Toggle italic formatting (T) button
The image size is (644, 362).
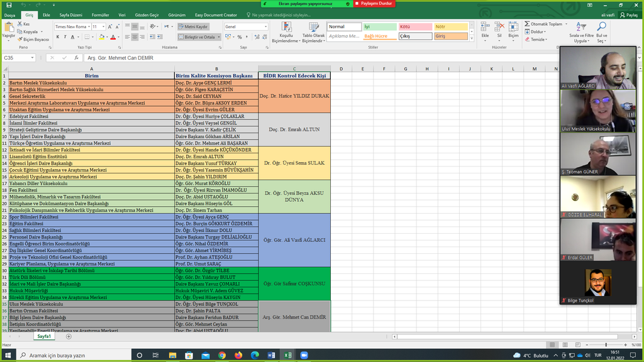(x=65, y=37)
